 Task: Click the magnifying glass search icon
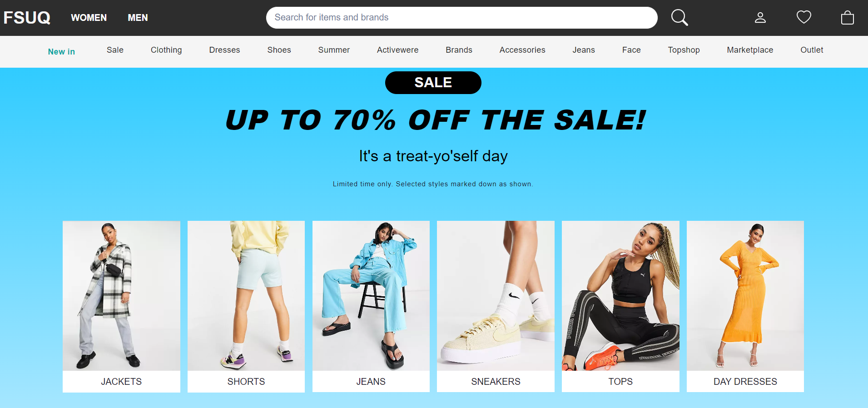click(x=680, y=18)
